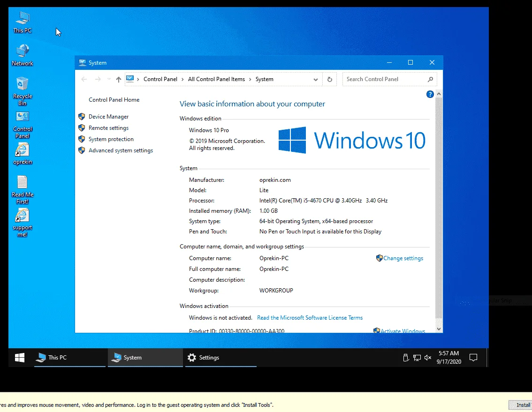Click the Back arrow navigation button
Viewport: 532px width, 412px height.
click(84, 79)
